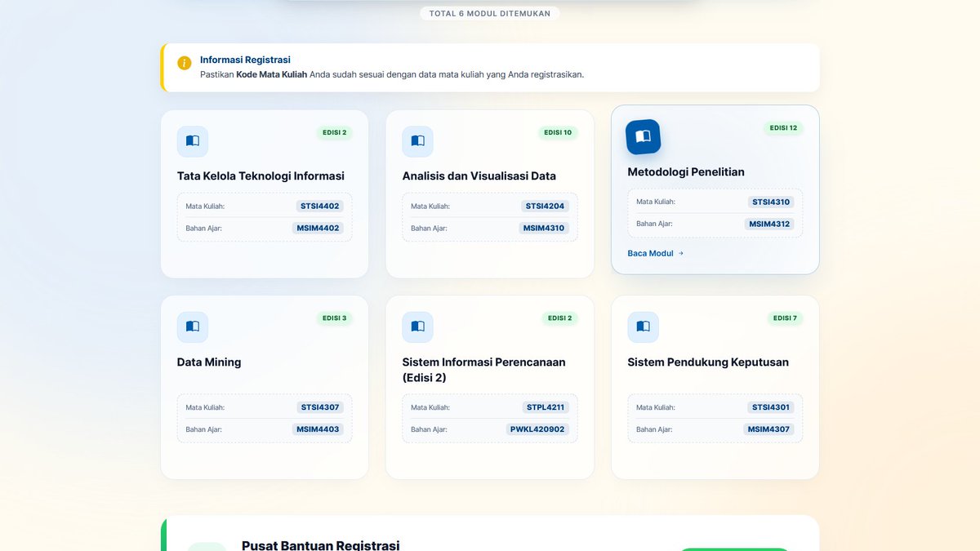Click course code STSI4204

click(546, 207)
